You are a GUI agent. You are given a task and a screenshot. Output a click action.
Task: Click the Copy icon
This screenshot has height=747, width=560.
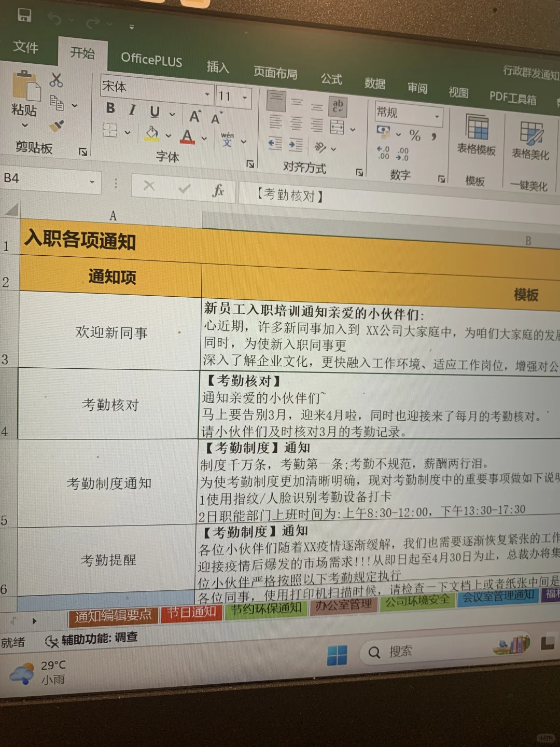[x=56, y=103]
